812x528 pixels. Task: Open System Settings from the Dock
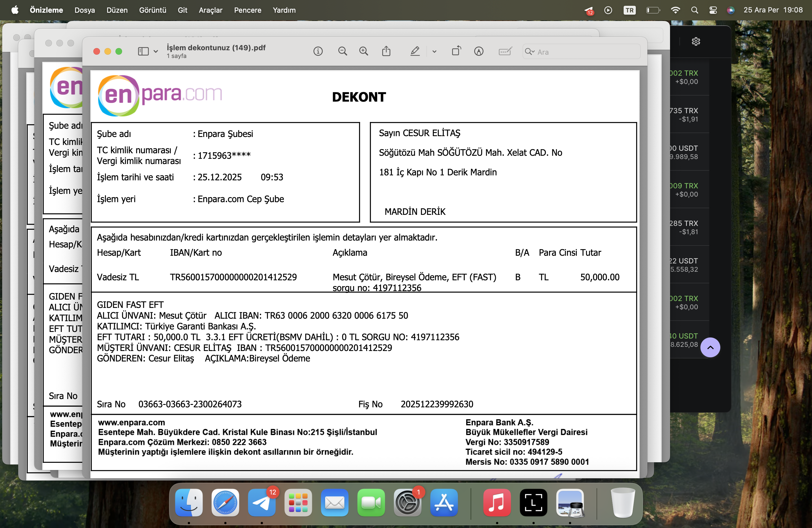(x=408, y=502)
